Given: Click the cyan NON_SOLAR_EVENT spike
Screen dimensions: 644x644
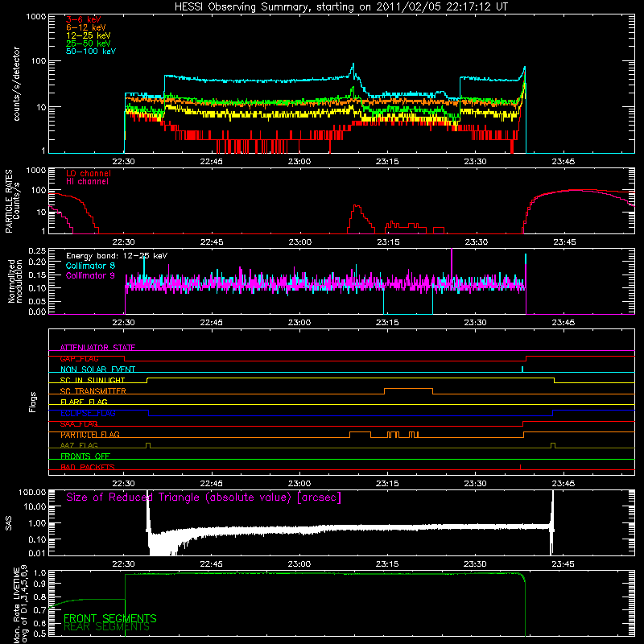Looking at the screenshot, I should [522, 369].
